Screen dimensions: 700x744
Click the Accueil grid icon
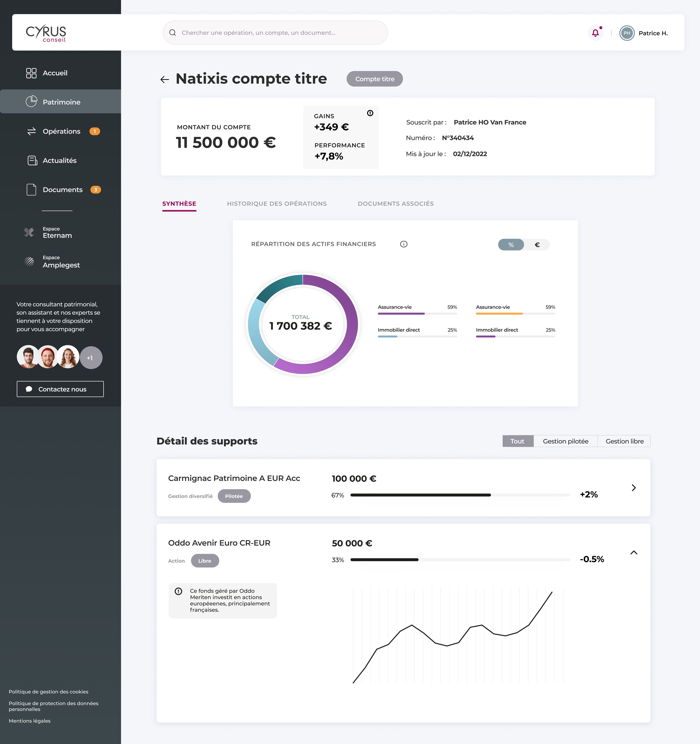pyautogui.click(x=31, y=73)
